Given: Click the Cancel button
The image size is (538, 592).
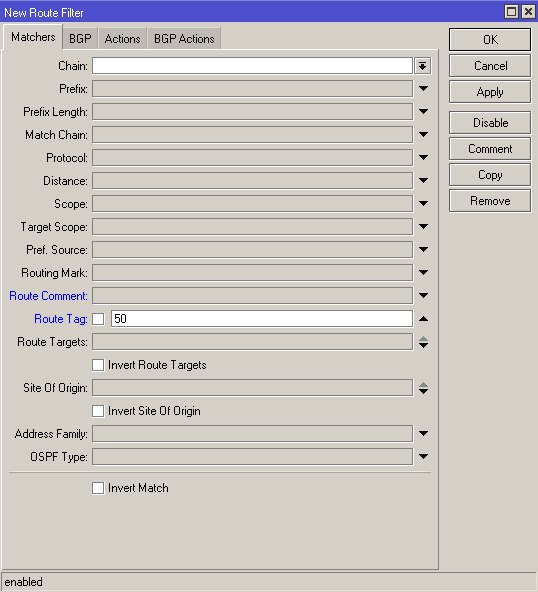Looking at the screenshot, I should point(490,66).
